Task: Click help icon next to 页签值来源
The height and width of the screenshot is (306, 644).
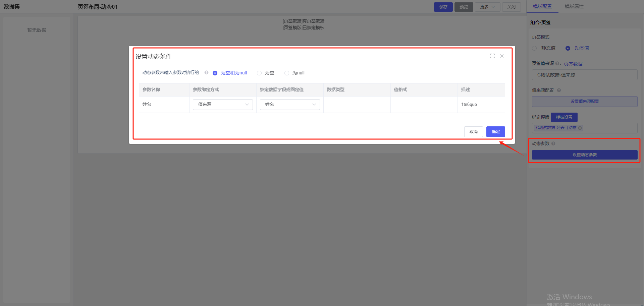Action: 557,63
